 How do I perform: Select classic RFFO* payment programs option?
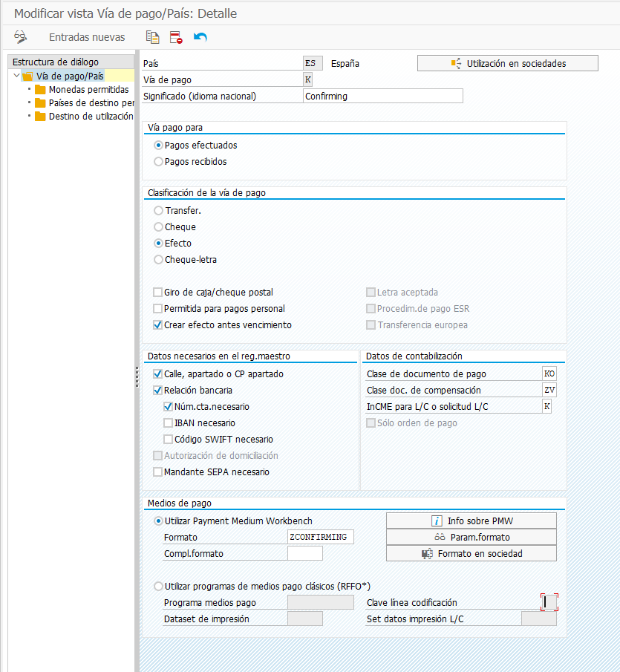[159, 586]
